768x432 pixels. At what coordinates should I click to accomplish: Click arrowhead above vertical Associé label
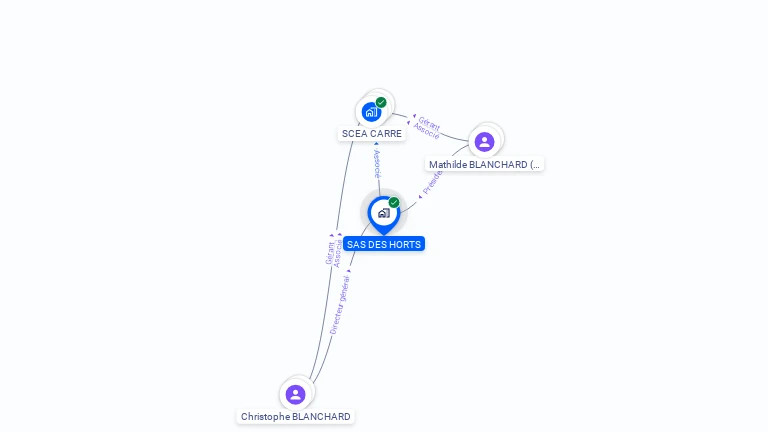[376, 144]
